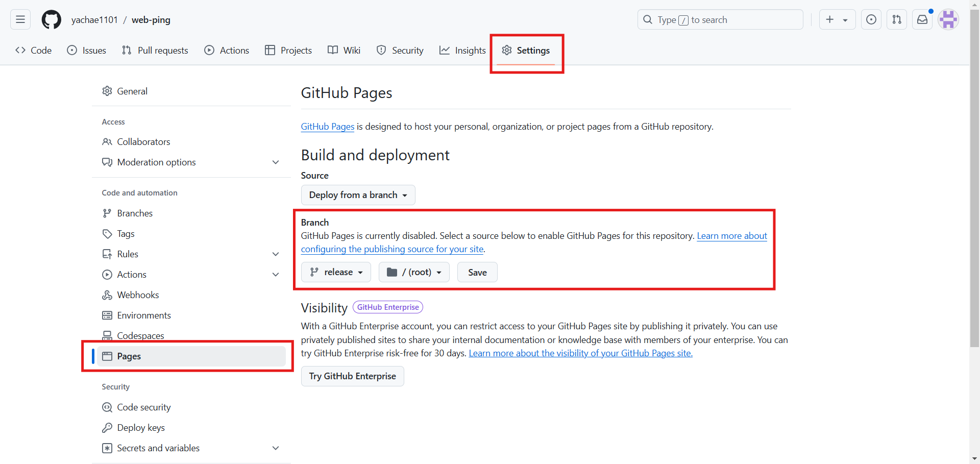Image resolution: width=980 pixels, height=464 pixels.
Task: Open the global navigation hamburger menu
Action: point(20,19)
